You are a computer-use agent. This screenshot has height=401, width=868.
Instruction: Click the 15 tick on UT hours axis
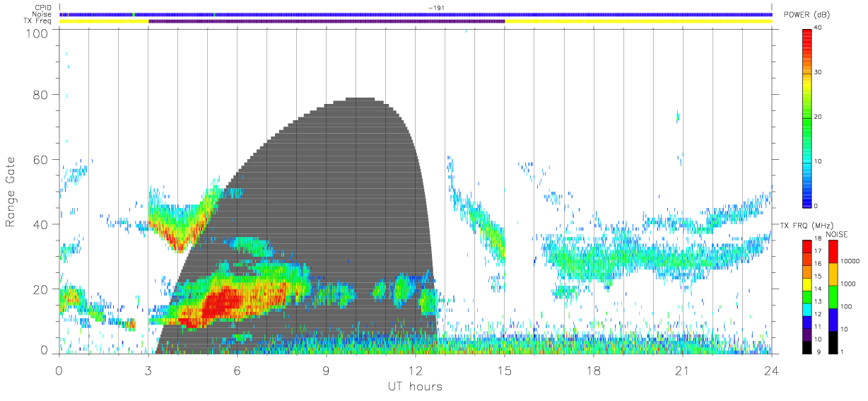click(505, 370)
